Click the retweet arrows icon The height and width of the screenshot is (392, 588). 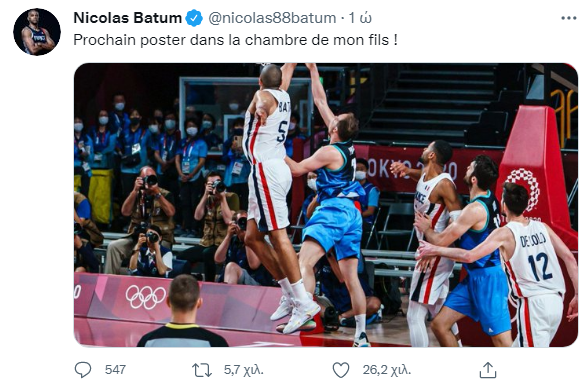point(202,370)
